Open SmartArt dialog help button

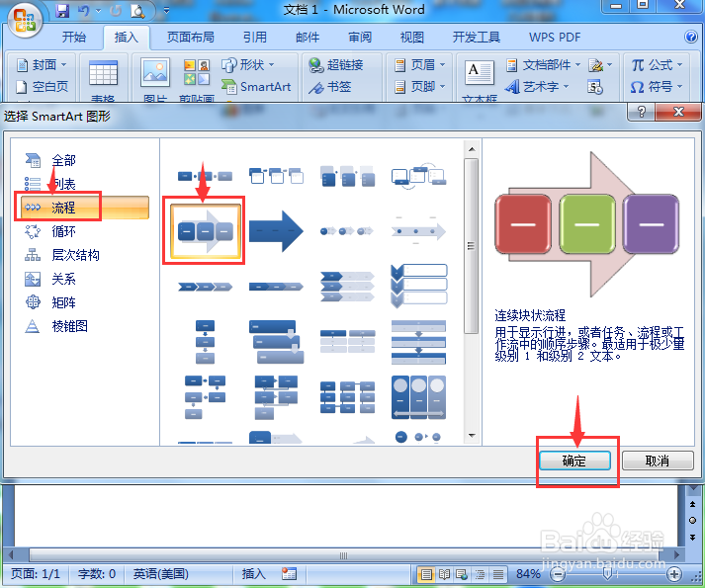[641, 111]
